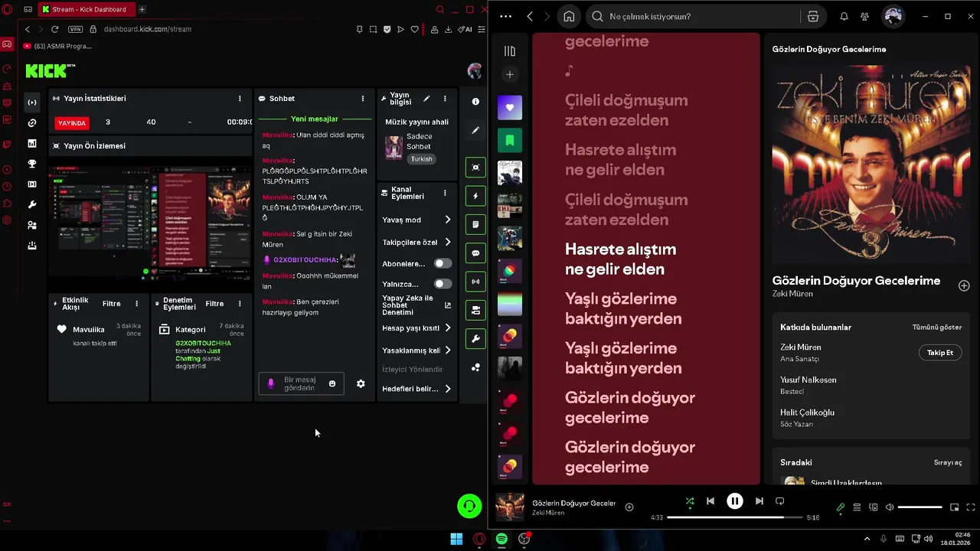
Task: Seek within the Spotify song progress bar
Action: tap(733, 517)
